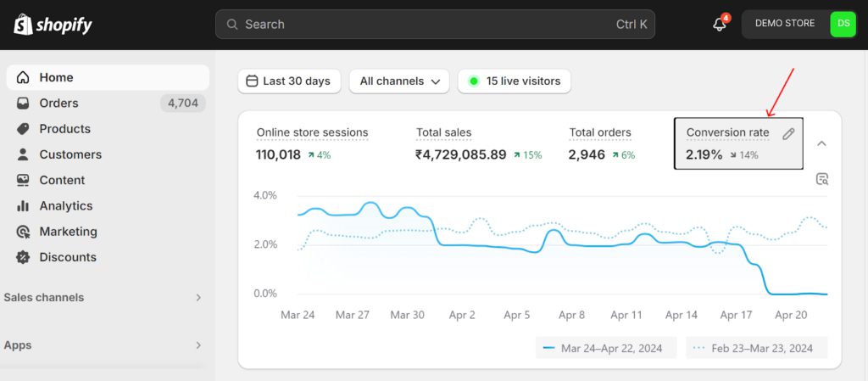The image size is (868, 381).
Task: Open the report view icon above chart
Action: [821, 179]
